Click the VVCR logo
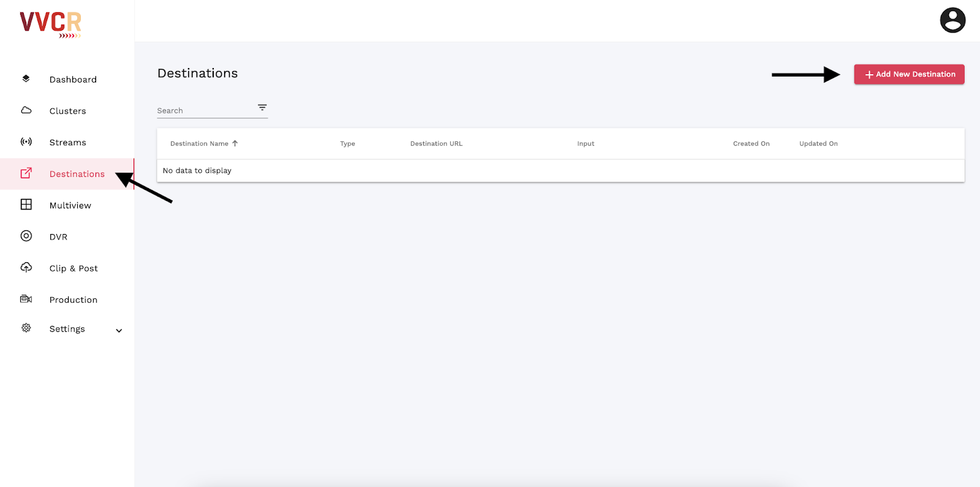This screenshot has width=980, height=487. coord(50,25)
